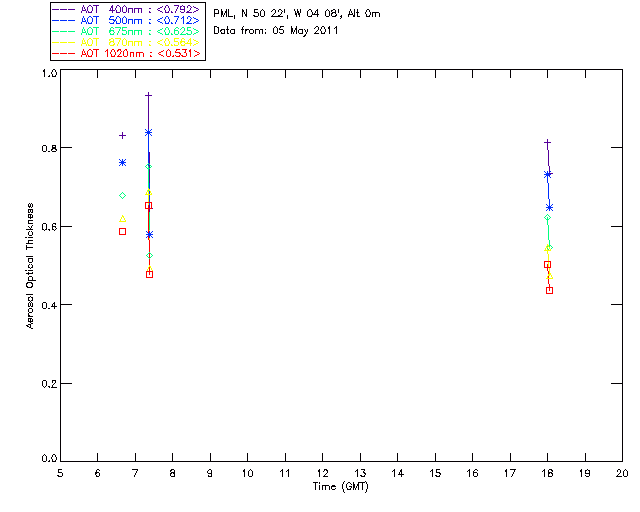Click the x-axis tick label 7

pyautogui.click(x=135, y=473)
